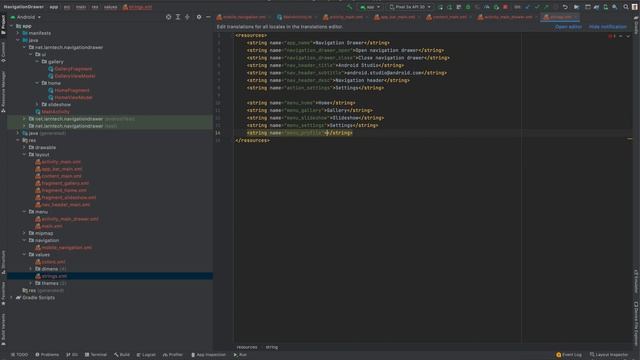Expand the mipmap folder

tap(24, 233)
